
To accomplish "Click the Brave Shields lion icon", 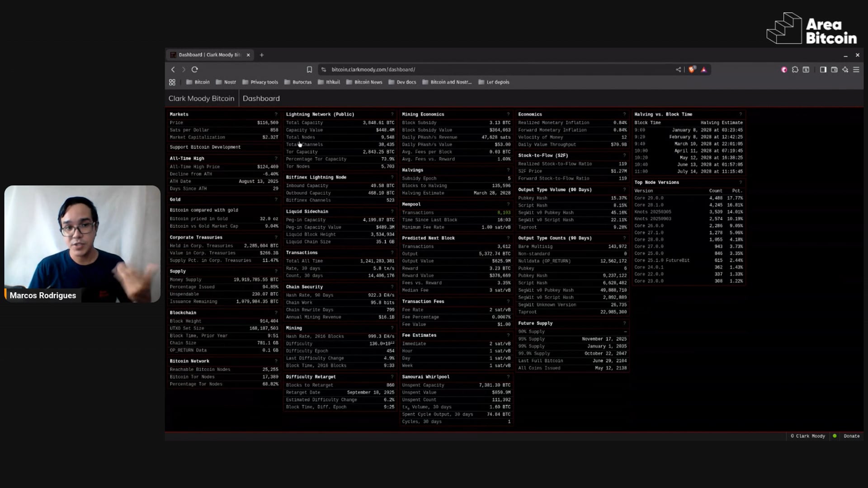I will [692, 70].
